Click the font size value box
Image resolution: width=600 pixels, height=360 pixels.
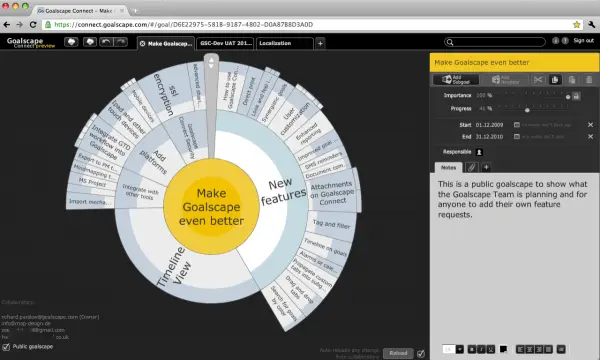(449, 349)
